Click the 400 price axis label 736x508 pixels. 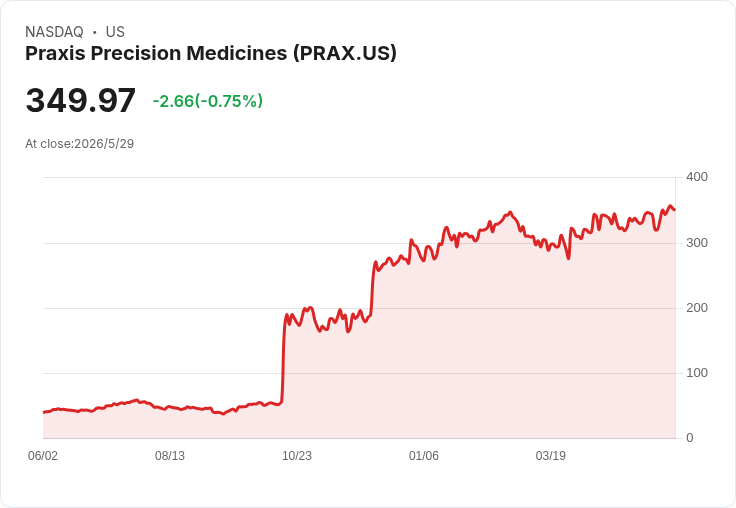tap(697, 177)
